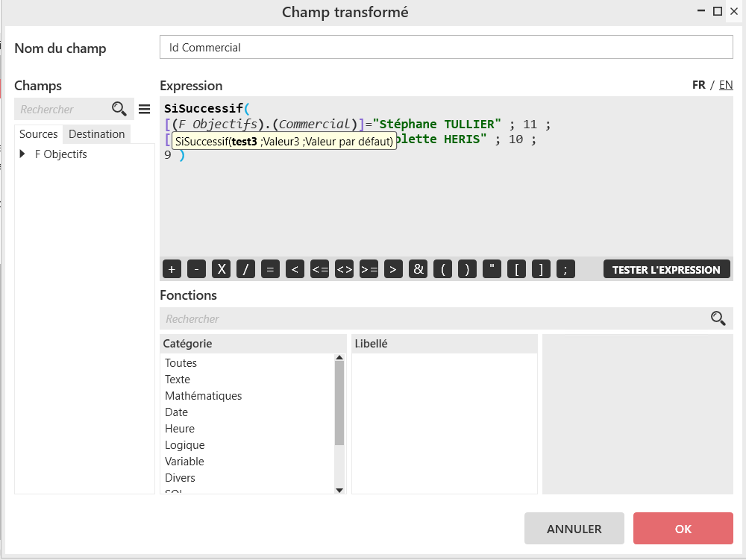Expand the F Objectifs tree node
The width and height of the screenshot is (746, 560).
(x=23, y=154)
